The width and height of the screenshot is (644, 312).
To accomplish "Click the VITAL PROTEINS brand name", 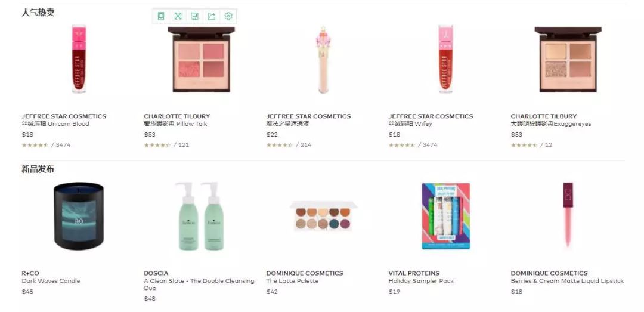I will pyautogui.click(x=414, y=273).
